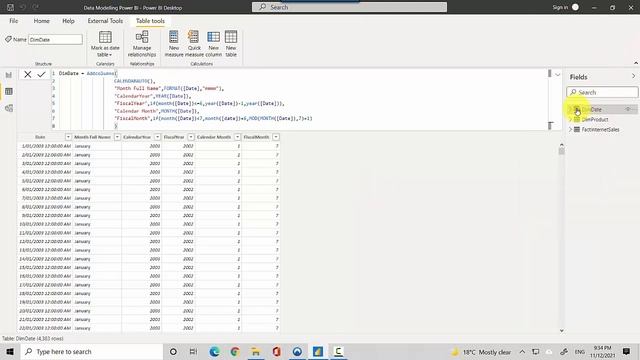Select the FactInternetSales table icon
This screenshot has width=640, height=360.
[577, 129]
